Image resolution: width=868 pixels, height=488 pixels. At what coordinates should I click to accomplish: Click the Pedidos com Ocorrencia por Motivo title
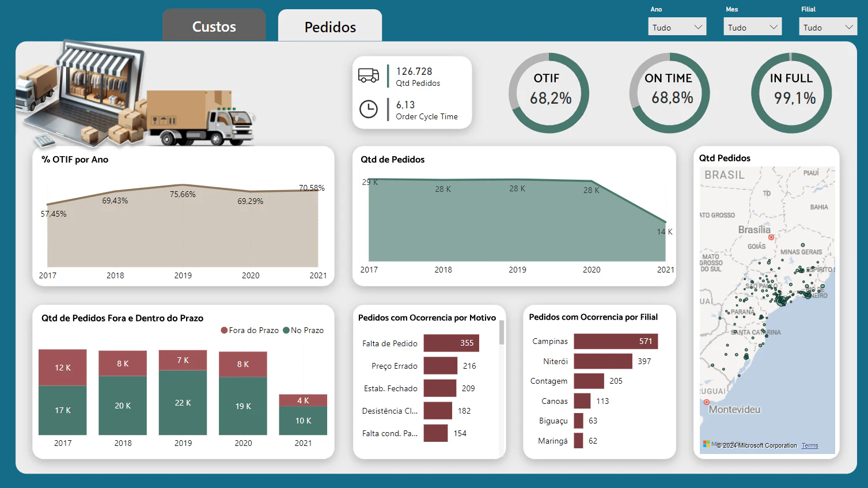427,317
